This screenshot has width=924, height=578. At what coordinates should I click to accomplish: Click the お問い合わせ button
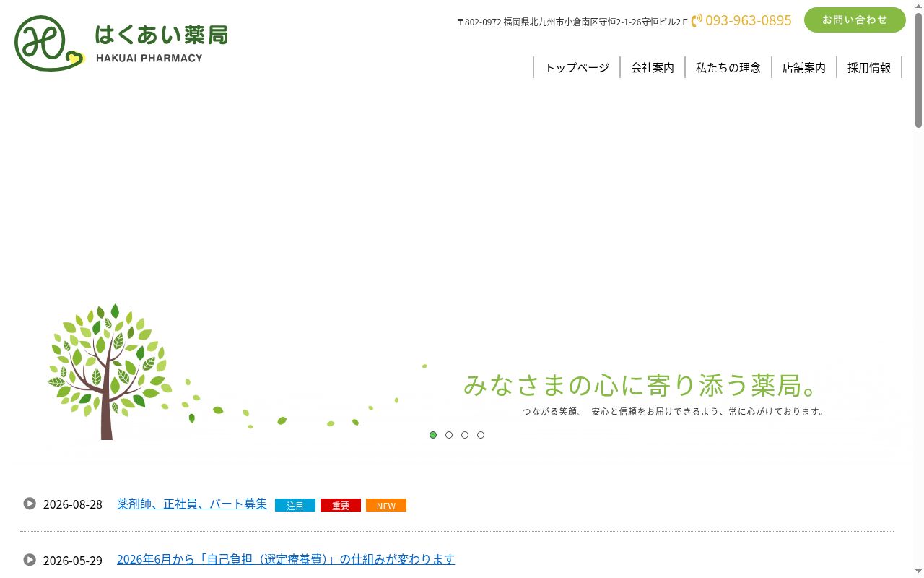(x=855, y=20)
